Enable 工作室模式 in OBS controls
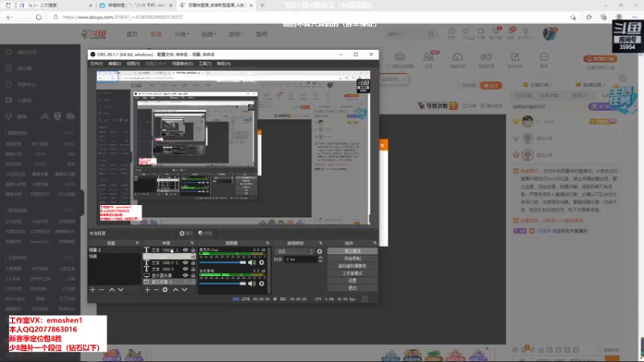The image size is (644, 362). tap(352, 274)
